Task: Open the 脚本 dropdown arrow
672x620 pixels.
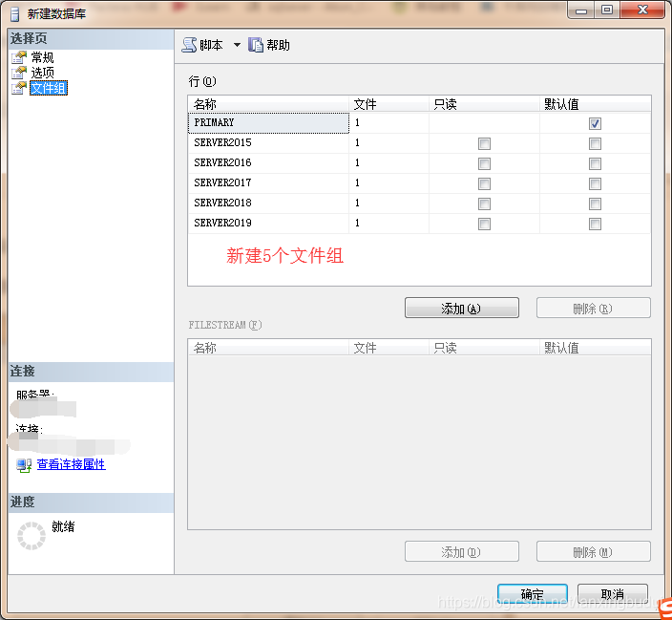Action: (x=237, y=45)
